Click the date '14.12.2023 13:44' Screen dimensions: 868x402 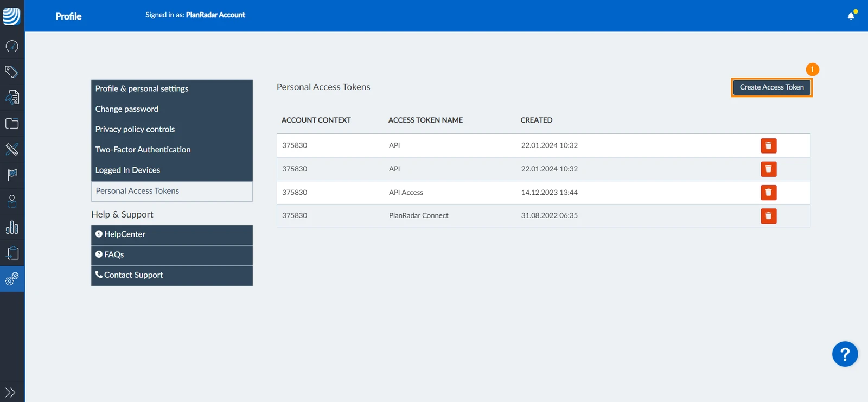(549, 193)
